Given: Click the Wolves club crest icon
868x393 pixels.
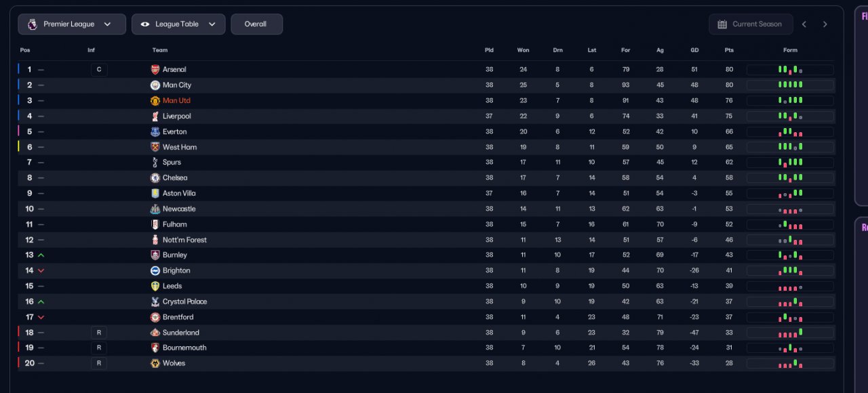Looking at the screenshot, I should [155, 364].
